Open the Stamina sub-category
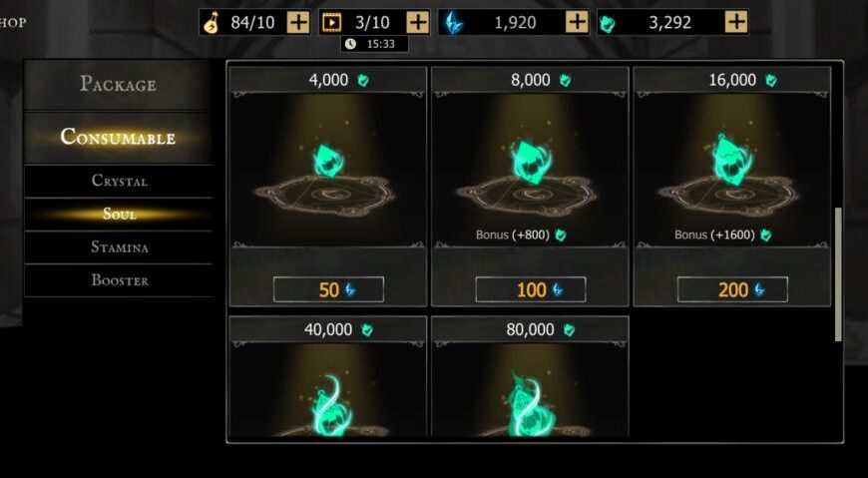The width and height of the screenshot is (868, 478). [x=119, y=247]
